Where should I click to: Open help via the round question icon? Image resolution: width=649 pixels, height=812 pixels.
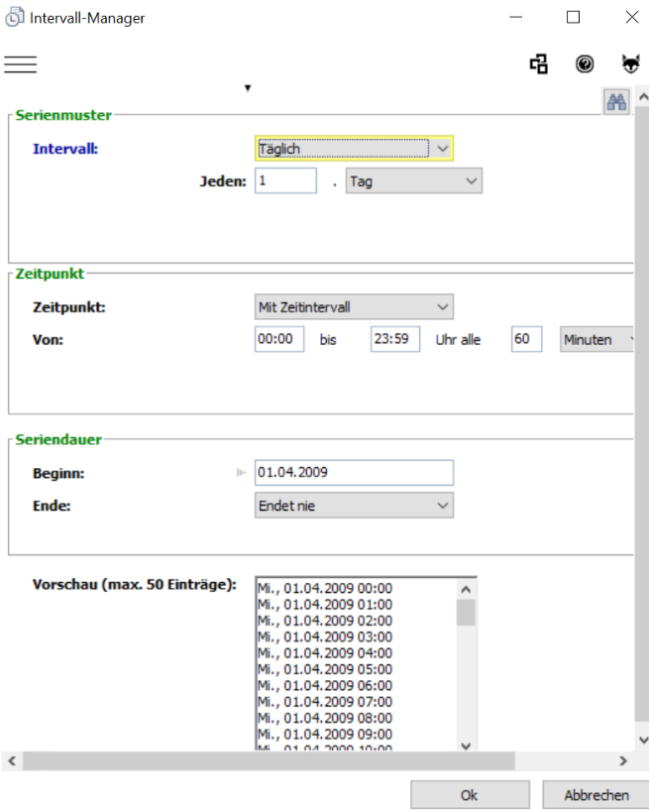pos(585,64)
